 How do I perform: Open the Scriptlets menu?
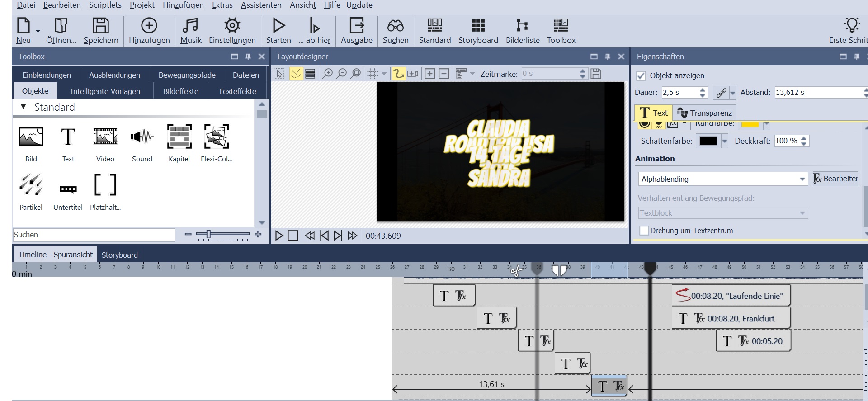pos(105,5)
